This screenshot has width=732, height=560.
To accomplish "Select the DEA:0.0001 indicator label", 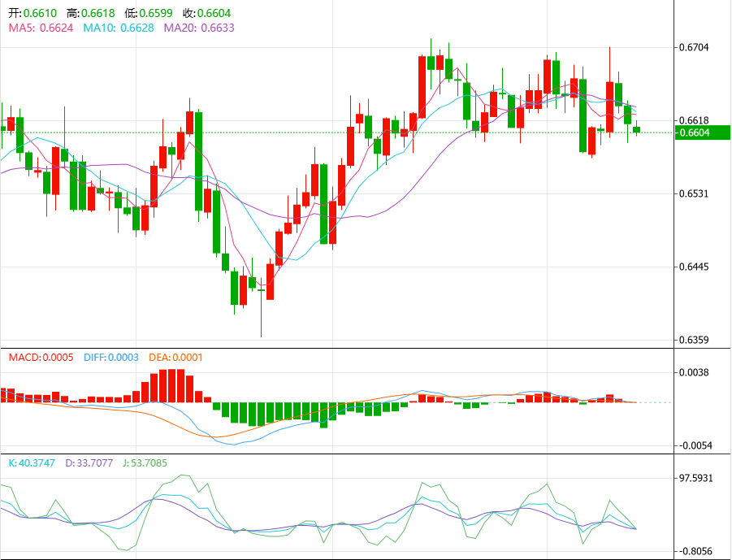I will [x=175, y=358].
